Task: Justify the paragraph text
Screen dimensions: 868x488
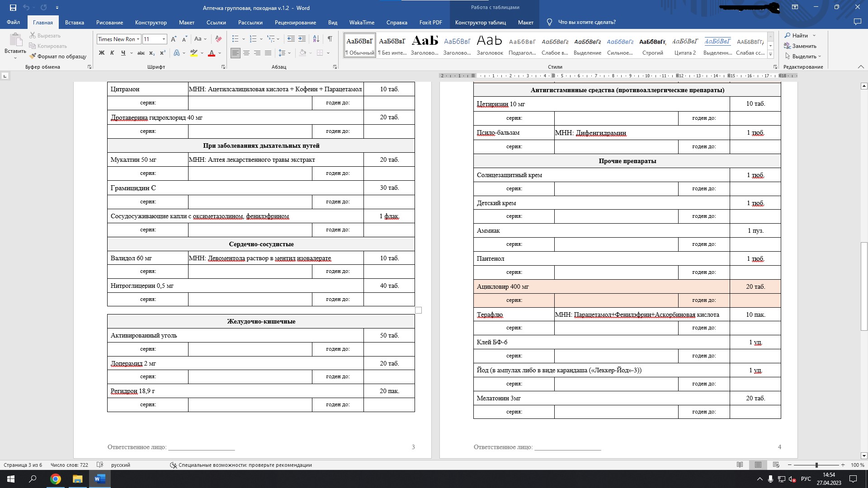Action: (268, 53)
